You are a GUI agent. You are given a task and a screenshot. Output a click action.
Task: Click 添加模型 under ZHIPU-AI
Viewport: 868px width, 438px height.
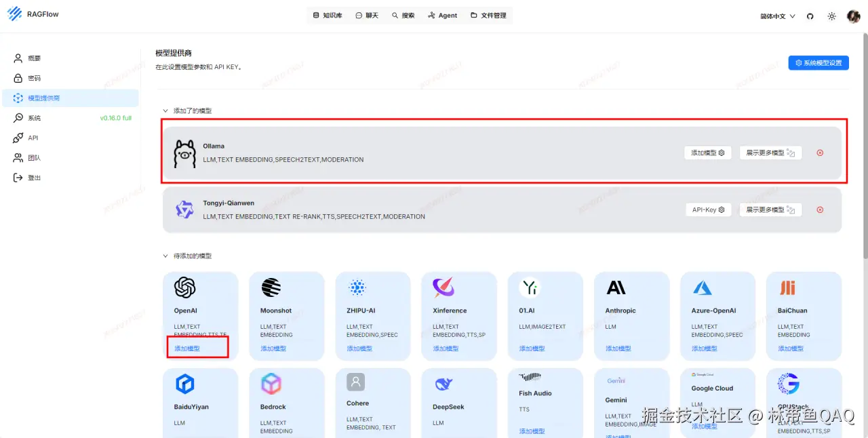pos(359,349)
